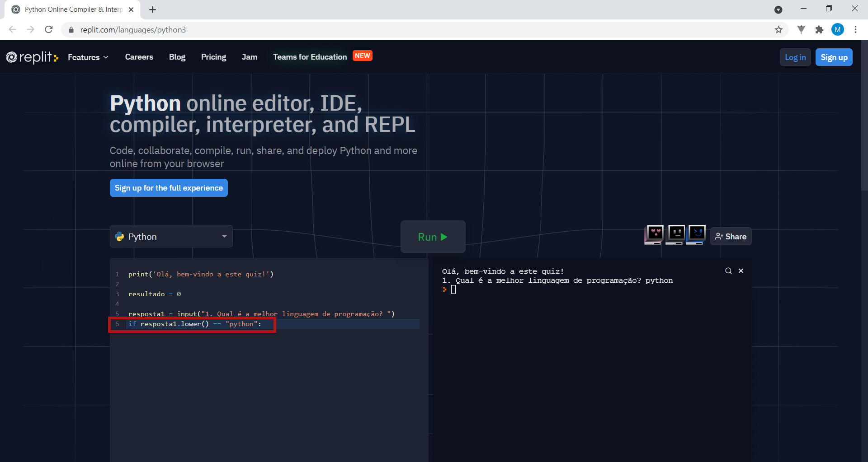Open Chrome's three-dot menu
Screen dimensions: 868x462
[x=855, y=30]
